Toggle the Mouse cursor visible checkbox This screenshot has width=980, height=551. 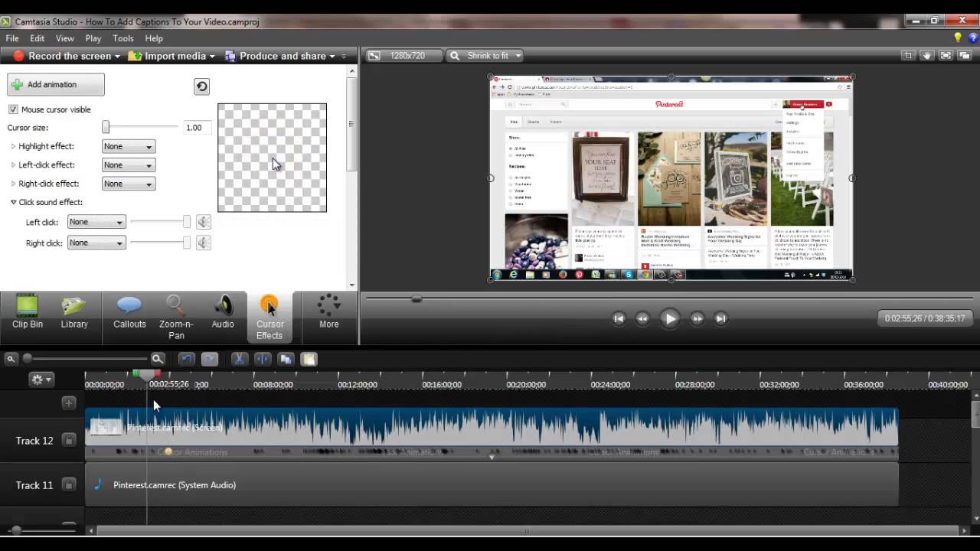13,109
